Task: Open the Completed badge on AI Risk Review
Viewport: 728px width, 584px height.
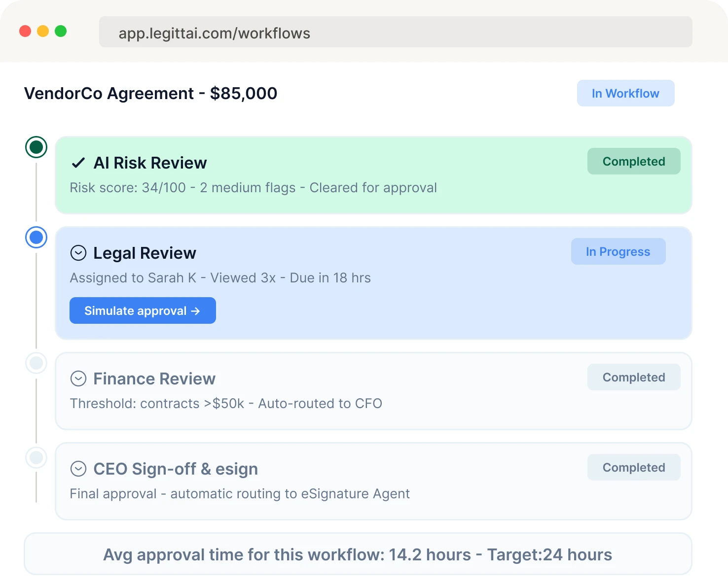Action: click(634, 161)
